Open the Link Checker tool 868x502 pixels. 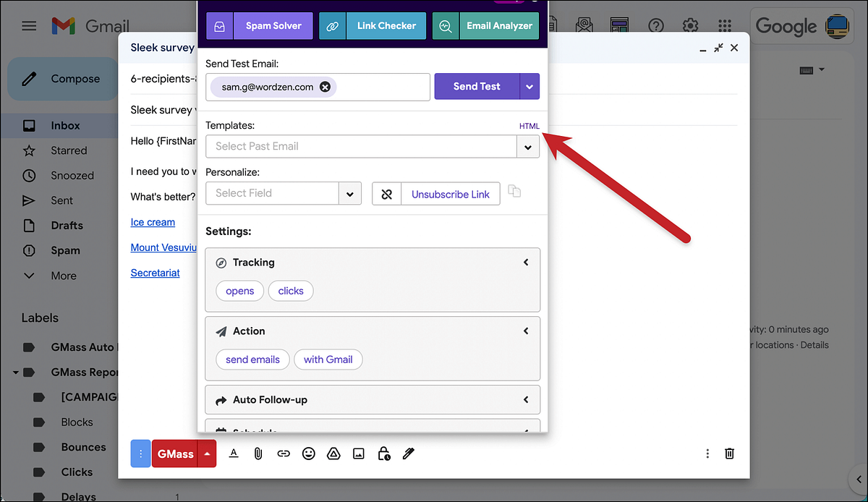click(386, 25)
